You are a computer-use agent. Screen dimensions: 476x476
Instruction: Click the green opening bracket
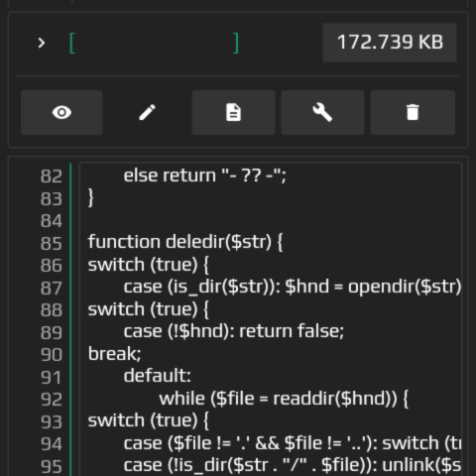pos(72,43)
